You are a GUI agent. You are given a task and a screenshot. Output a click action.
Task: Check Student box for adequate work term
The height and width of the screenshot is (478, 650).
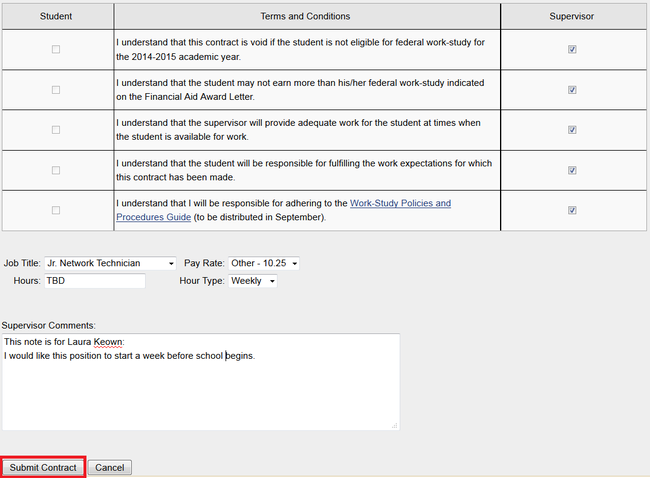56,130
